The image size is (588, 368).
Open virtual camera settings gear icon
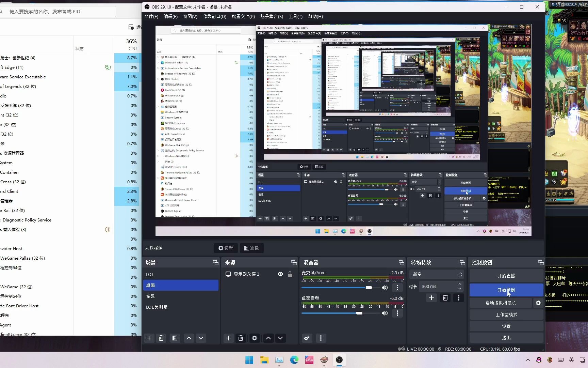coord(538,303)
